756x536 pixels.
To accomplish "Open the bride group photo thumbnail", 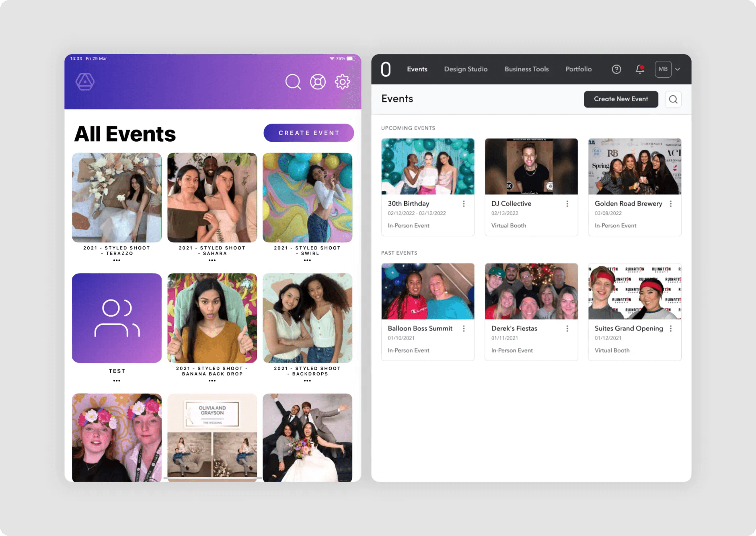I will (x=307, y=437).
